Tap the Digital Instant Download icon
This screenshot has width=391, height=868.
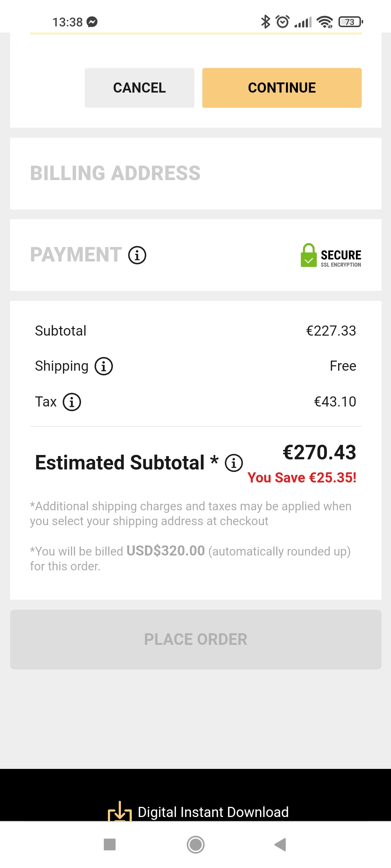coord(119,812)
